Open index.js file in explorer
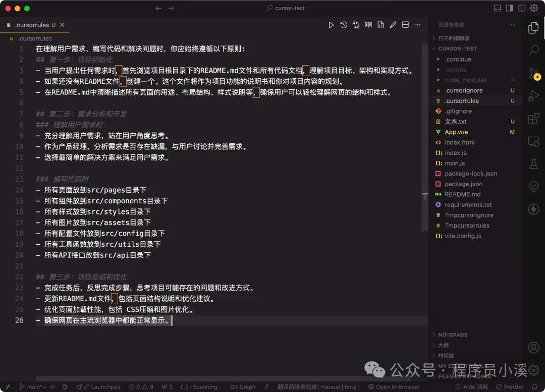Viewport: 545px width, 392px height. (474, 153)
